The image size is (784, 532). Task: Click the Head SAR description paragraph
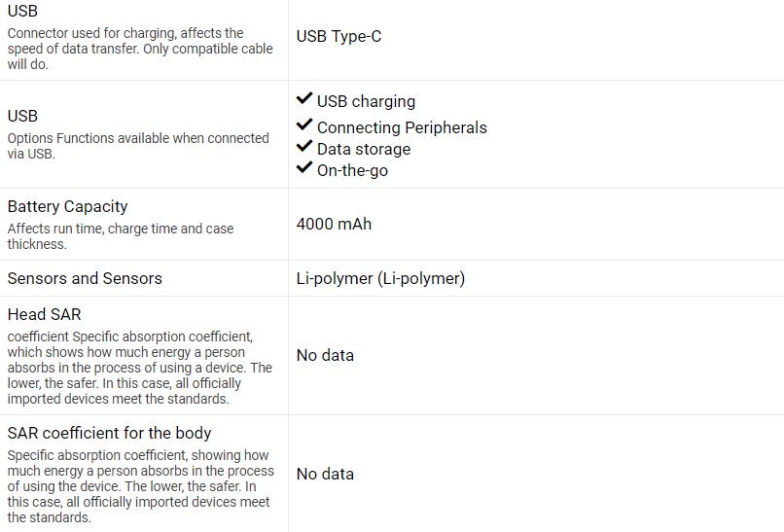(139, 368)
